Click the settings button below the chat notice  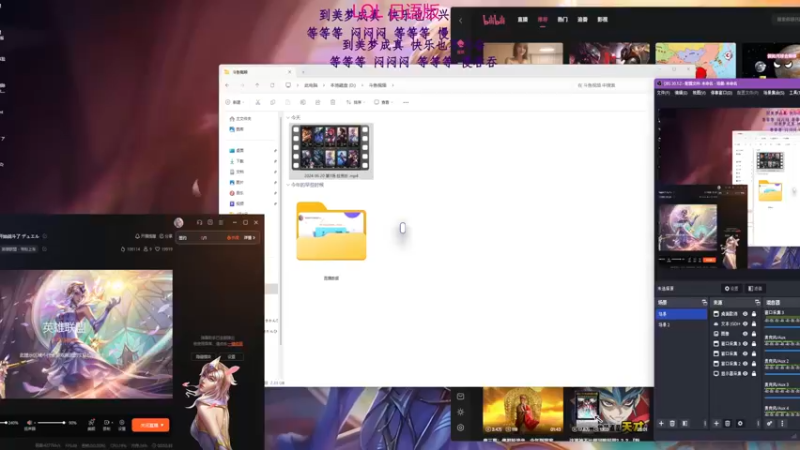tap(232, 357)
